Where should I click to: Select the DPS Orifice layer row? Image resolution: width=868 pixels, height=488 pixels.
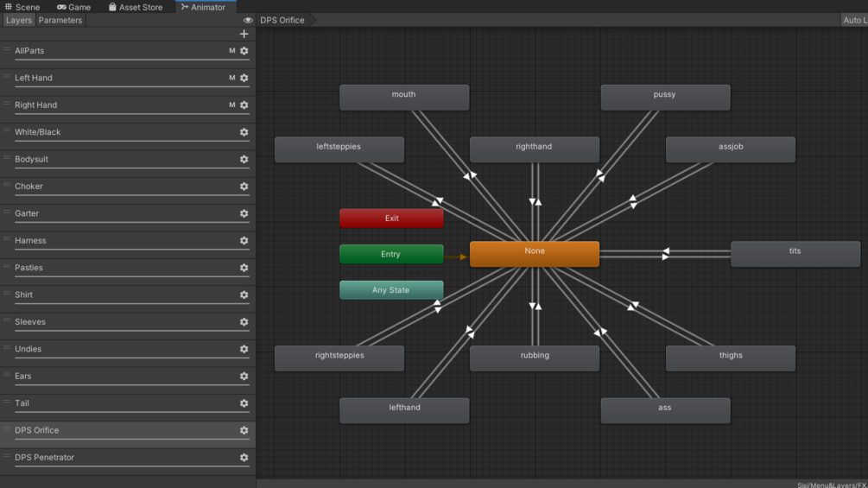pos(128,434)
